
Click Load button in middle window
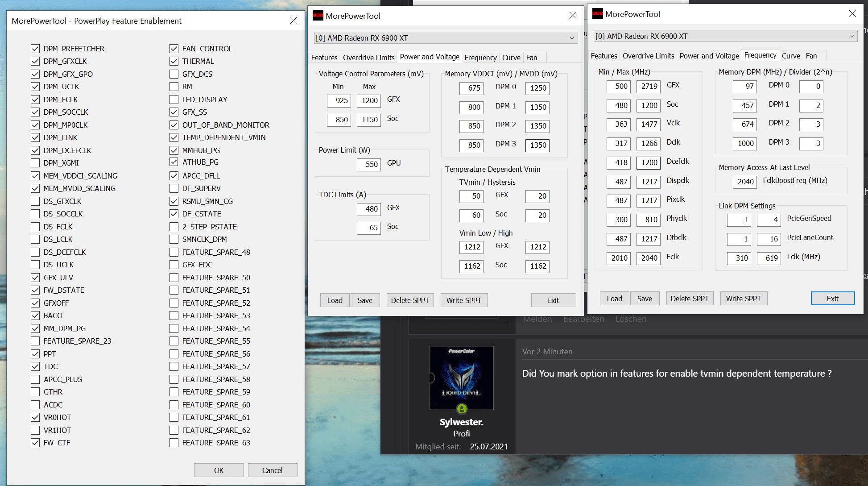pos(335,300)
